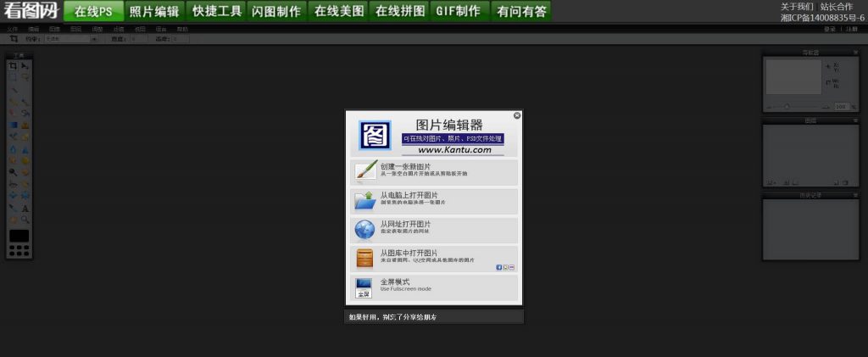Select the Crop tool in the toolbox

point(13,65)
